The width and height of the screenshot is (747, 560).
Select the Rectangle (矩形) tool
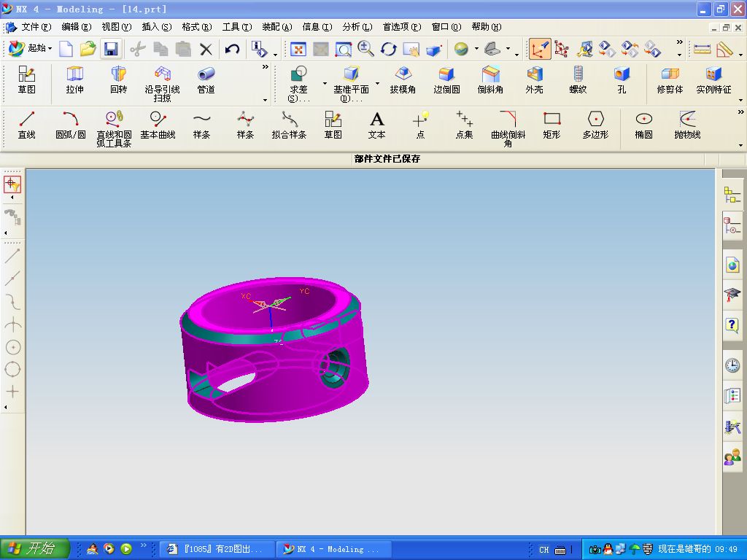[x=551, y=125]
